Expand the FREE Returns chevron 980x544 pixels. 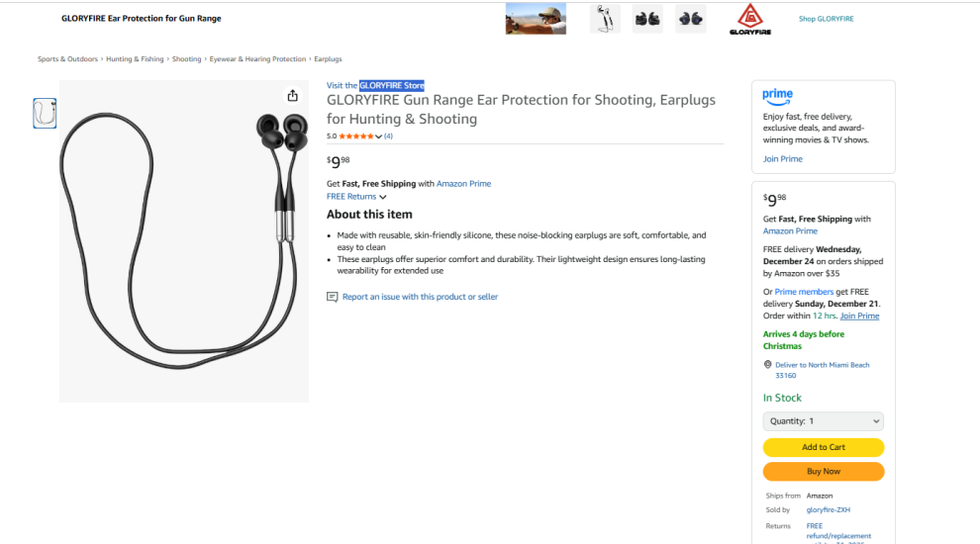click(x=383, y=197)
